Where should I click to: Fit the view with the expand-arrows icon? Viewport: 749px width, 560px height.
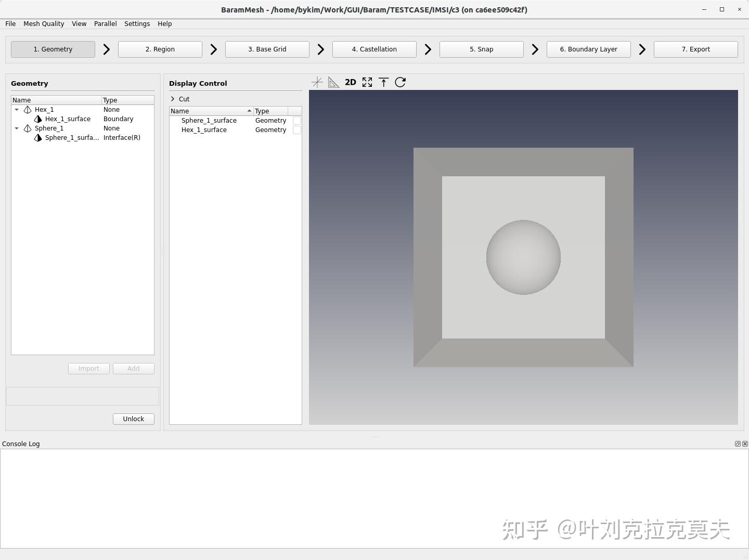367,82
